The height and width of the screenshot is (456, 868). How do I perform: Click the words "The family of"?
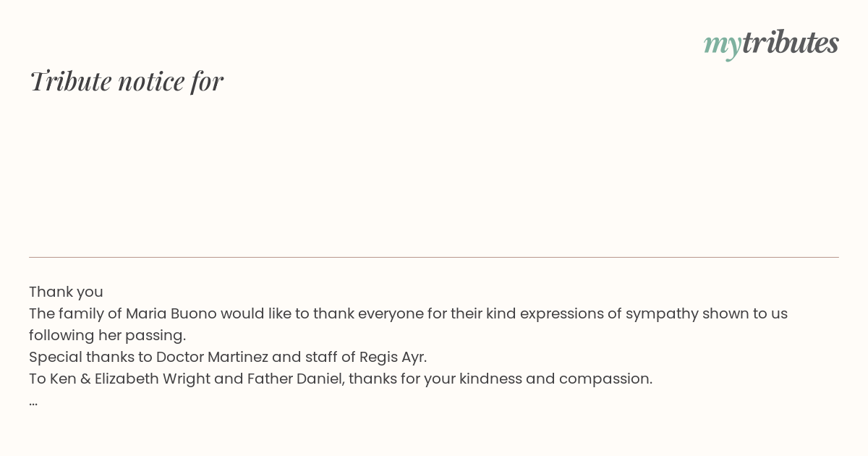click(x=75, y=313)
